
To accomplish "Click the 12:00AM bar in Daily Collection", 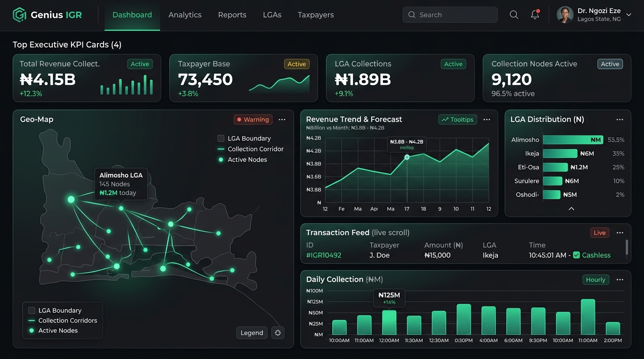I will [x=389, y=323].
